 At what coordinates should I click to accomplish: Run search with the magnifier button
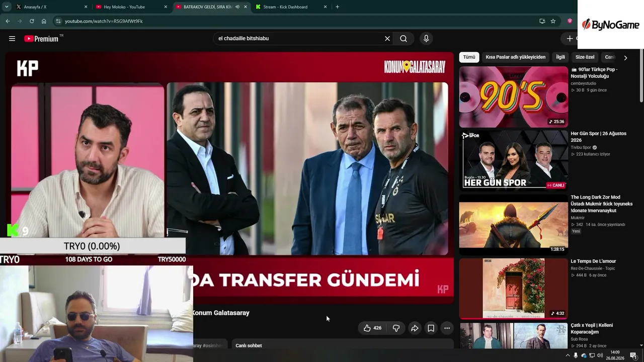tap(404, 39)
